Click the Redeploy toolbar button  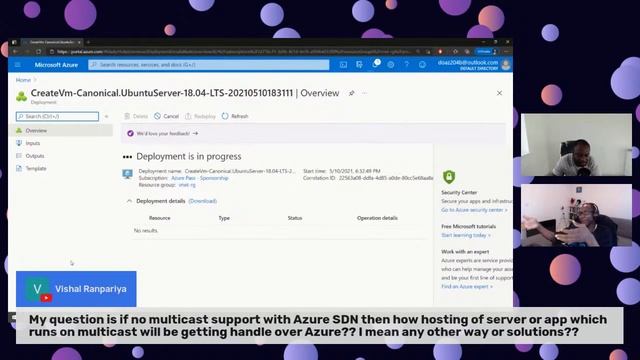200,116
